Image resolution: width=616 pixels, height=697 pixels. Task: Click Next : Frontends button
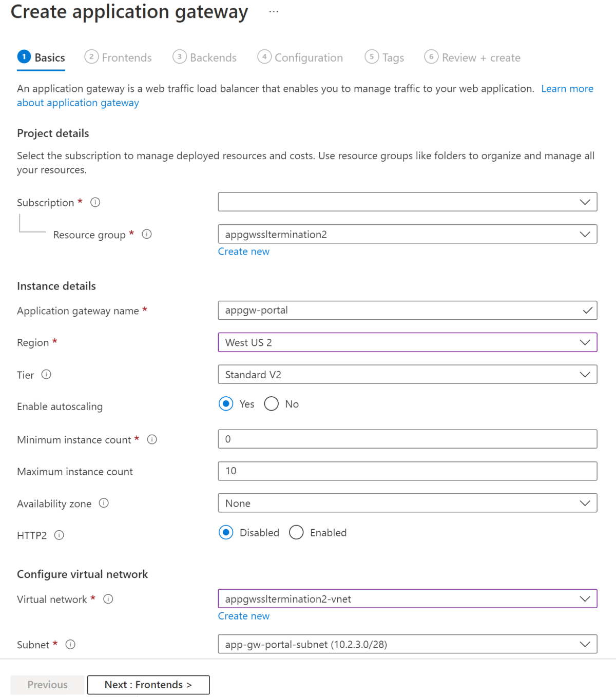(148, 684)
